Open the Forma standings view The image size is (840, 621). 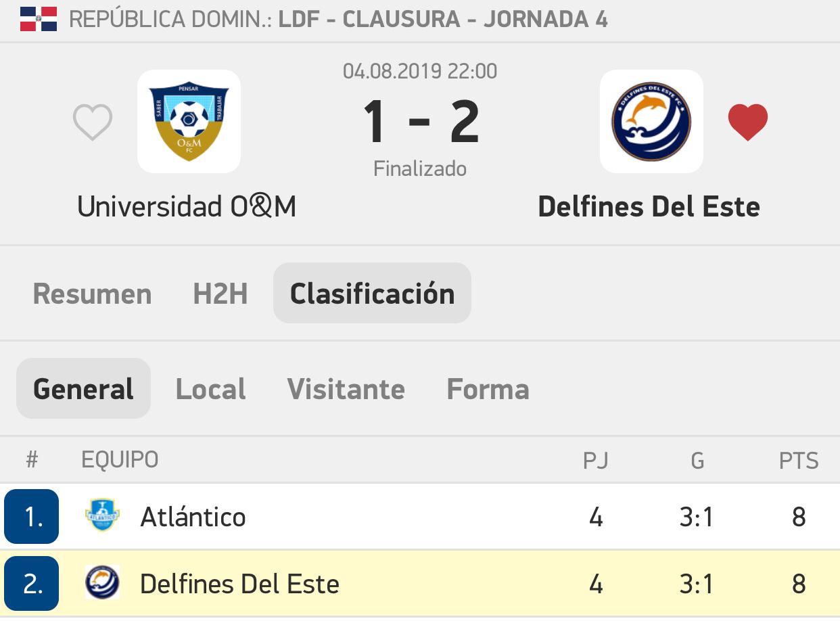tap(488, 389)
